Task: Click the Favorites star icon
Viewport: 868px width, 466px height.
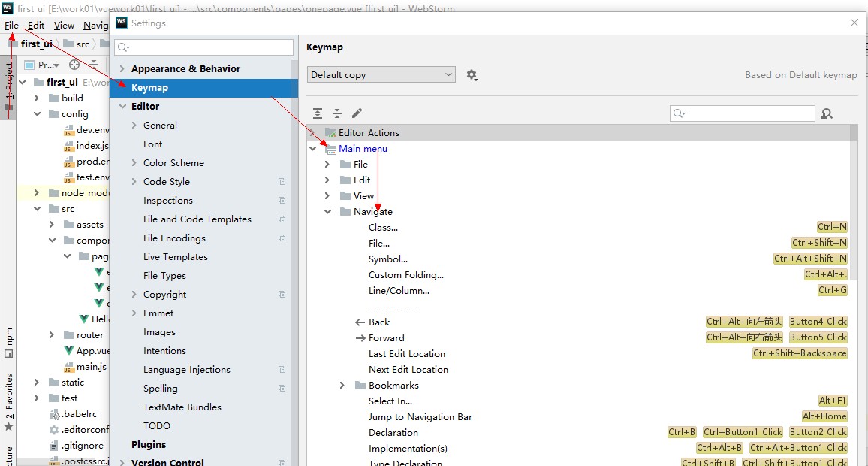Action: point(8,427)
